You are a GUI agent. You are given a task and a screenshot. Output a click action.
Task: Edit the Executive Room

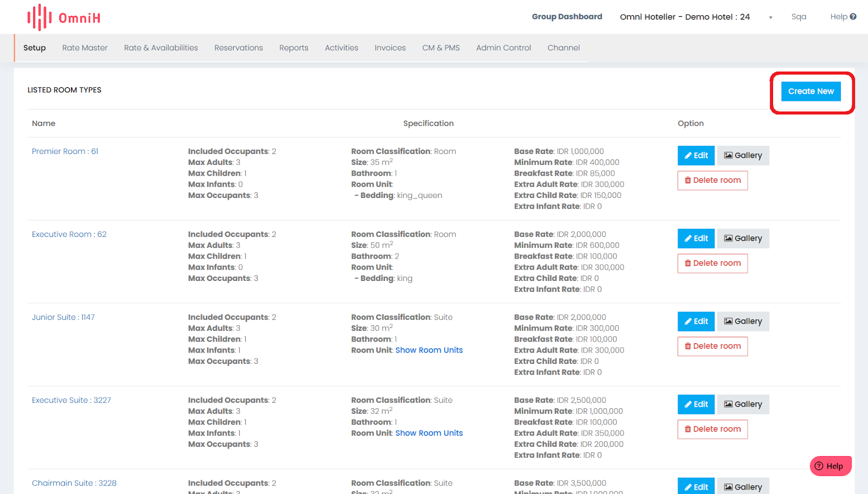[696, 239]
